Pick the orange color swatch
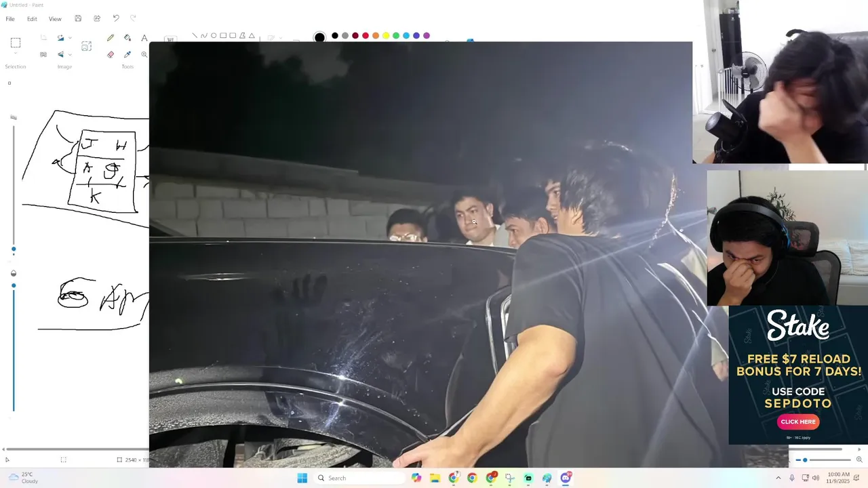The image size is (868, 488). 376,35
